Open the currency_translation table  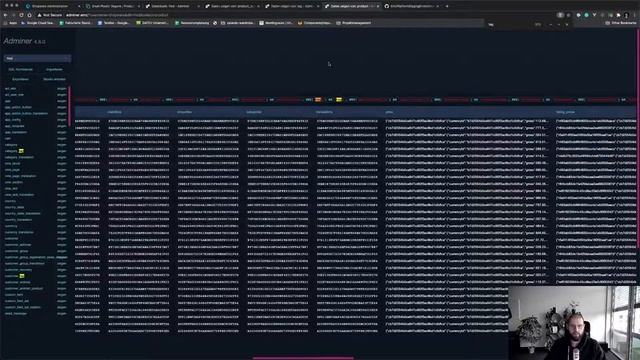pos(19,232)
